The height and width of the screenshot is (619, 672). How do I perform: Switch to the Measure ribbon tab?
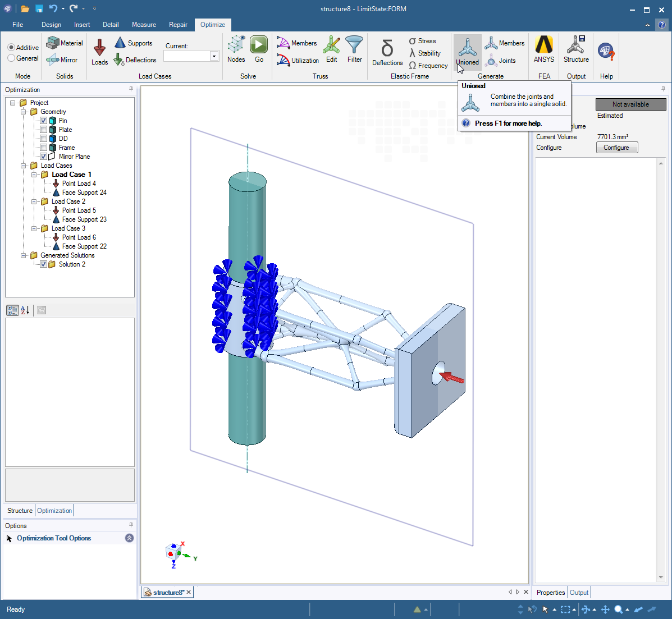click(x=144, y=25)
